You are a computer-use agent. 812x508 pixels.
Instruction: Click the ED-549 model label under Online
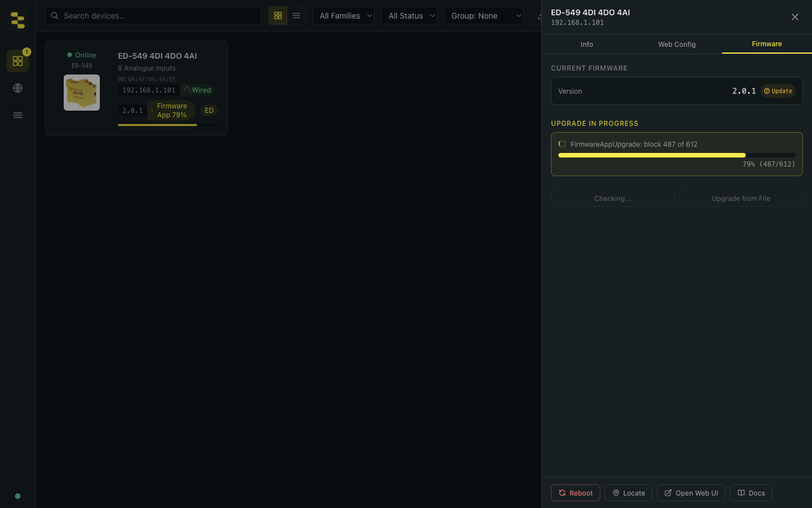click(x=82, y=66)
